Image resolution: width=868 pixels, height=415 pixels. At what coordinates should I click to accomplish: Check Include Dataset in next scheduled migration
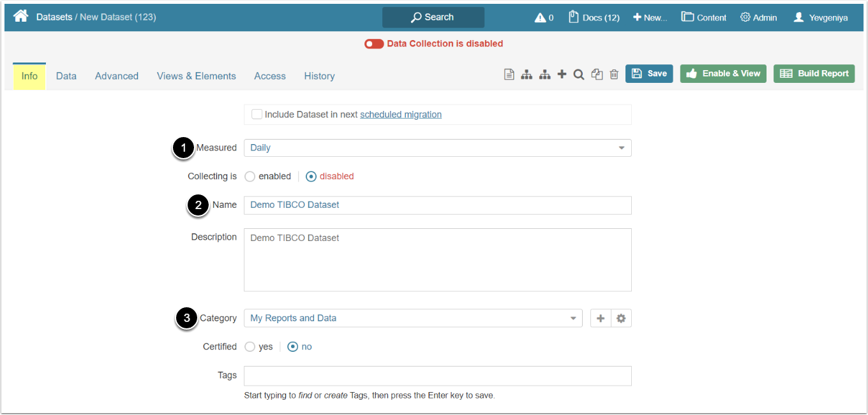pyautogui.click(x=257, y=115)
